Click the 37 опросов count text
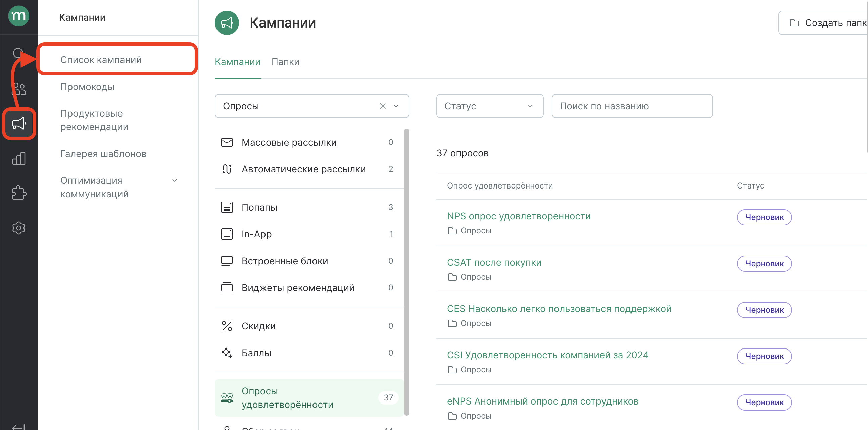Viewport: 868px width, 430px height. pos(462,153)
